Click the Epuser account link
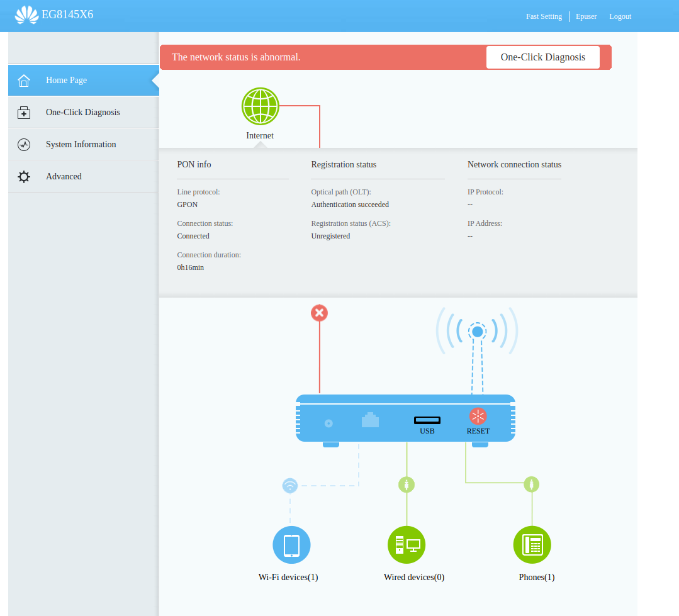 pyautogui.click(x=586, y=16)
